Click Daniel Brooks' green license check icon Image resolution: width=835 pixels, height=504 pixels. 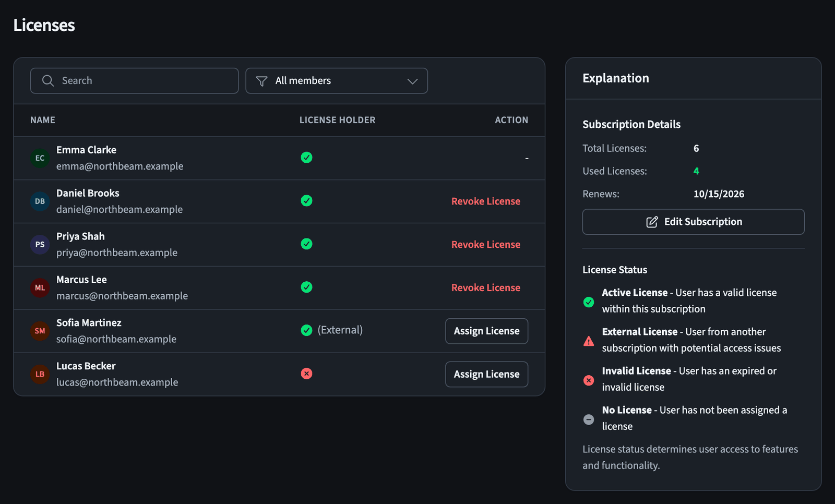(307, 201)
